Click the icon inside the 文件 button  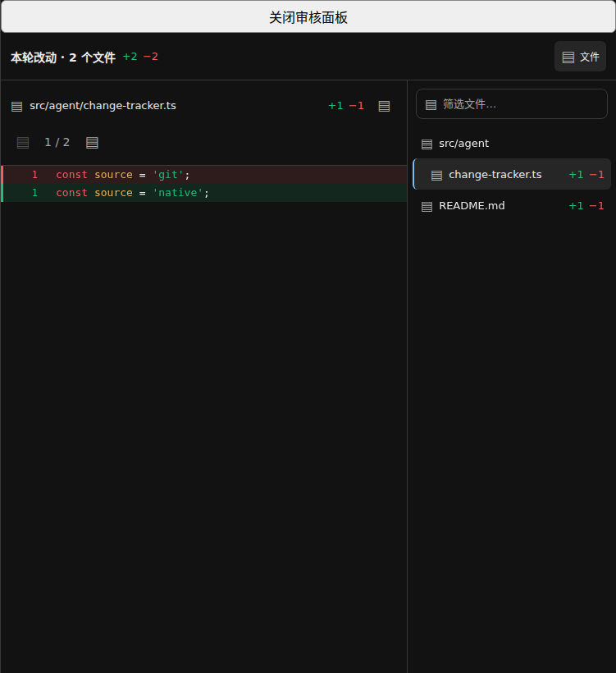coord(568,57)
